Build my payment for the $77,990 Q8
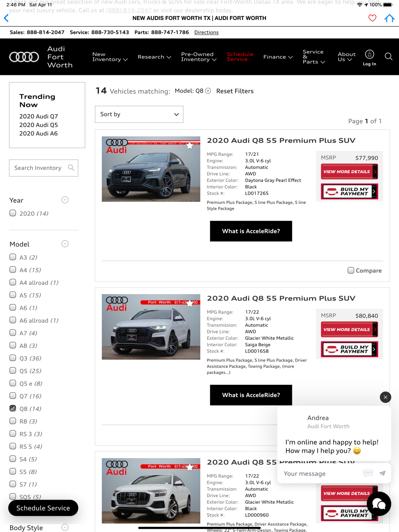Screen dimensions: 399x532 point(350,191)
